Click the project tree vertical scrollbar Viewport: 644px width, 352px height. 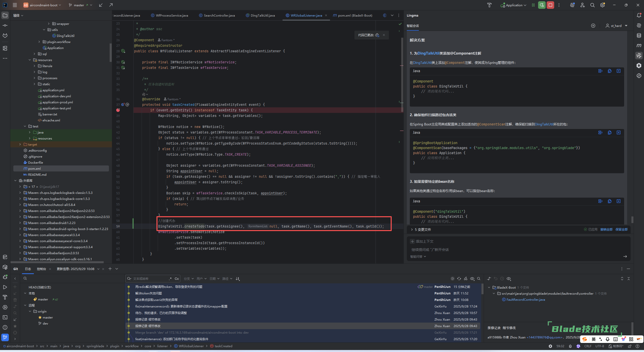point(110,53)
